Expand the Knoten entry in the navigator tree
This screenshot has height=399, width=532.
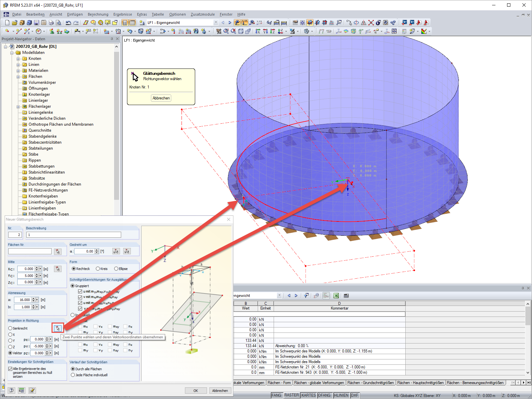click(x=19, y=59)
